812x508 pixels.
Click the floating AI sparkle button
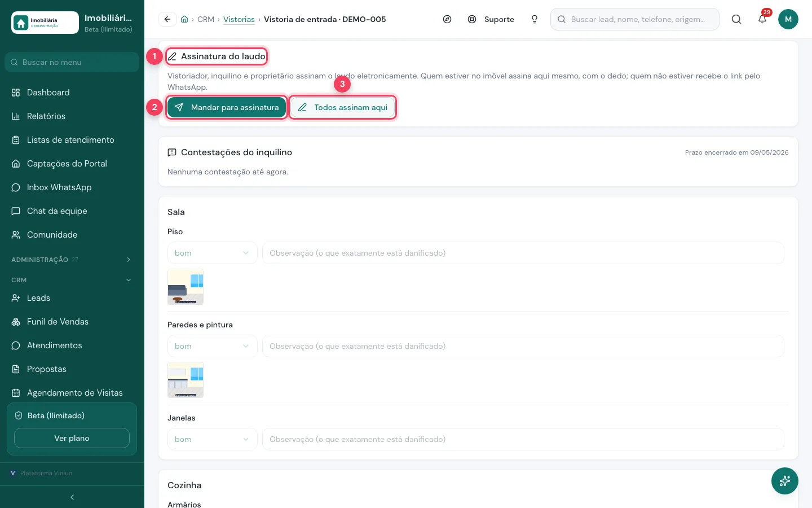[785, 481]
